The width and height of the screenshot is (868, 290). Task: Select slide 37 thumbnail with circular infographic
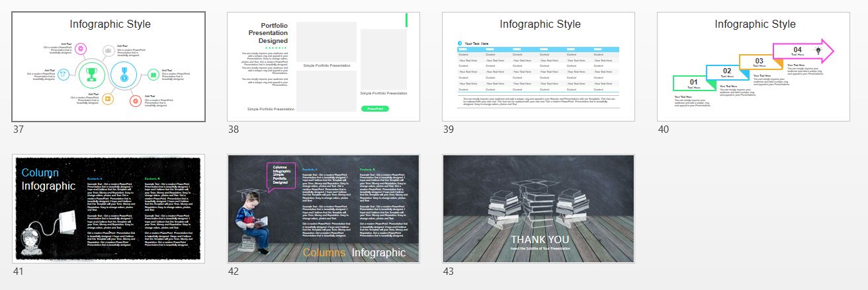pos(108,67)
